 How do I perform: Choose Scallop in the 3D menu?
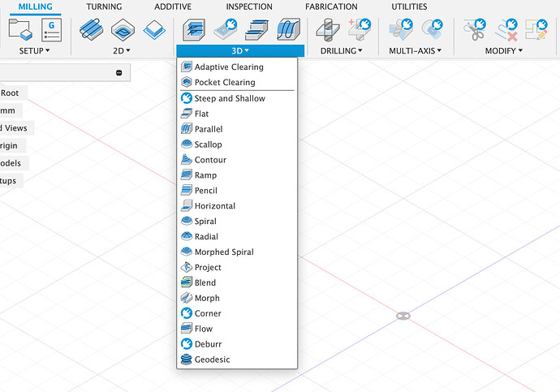click(x=237, y=144)
